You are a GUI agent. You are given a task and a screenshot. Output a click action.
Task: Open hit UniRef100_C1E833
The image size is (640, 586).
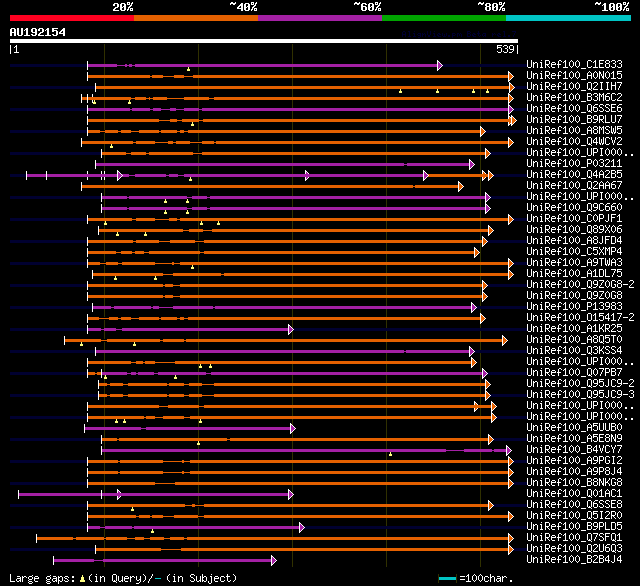click(574, 64)
